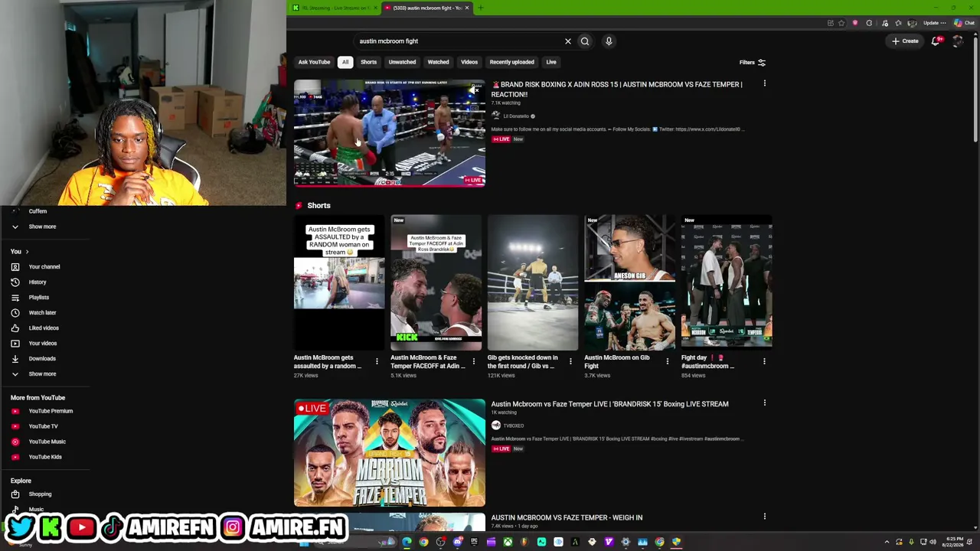Open YouTube Premium from the sidebar

pos(51,411)
